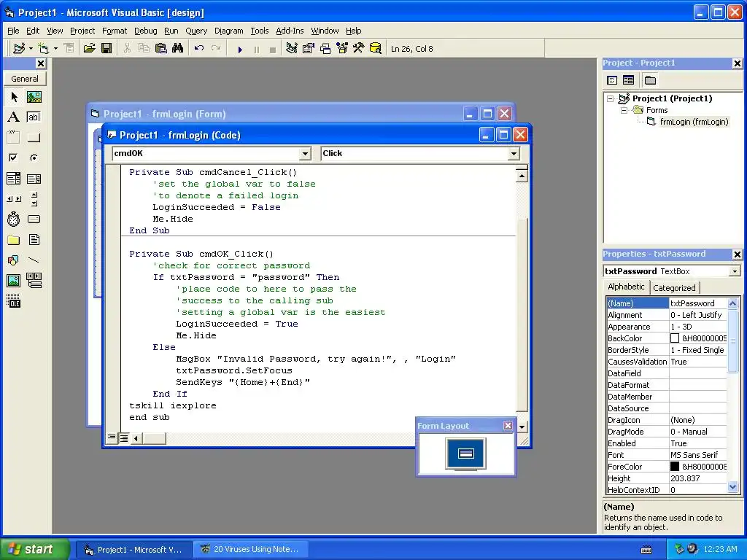Collapse the Project1 tree node
This screenshot has height=560, width=747.
click(x=611, y=99)
